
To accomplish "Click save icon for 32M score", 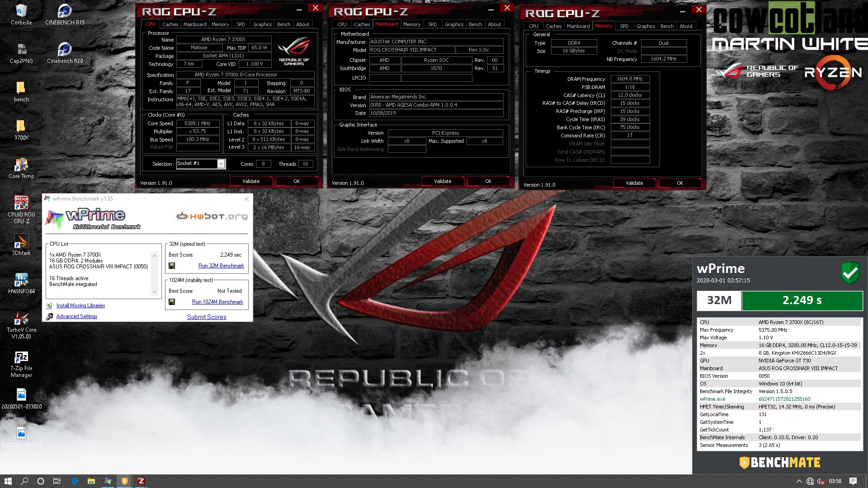I will click(172, 266).
